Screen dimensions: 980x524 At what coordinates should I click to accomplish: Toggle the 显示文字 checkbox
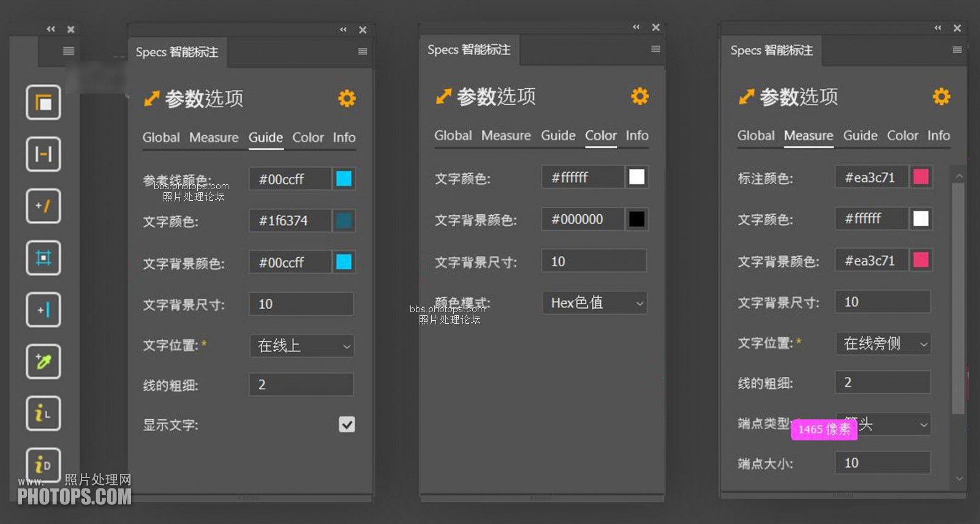tap(347, 424)
